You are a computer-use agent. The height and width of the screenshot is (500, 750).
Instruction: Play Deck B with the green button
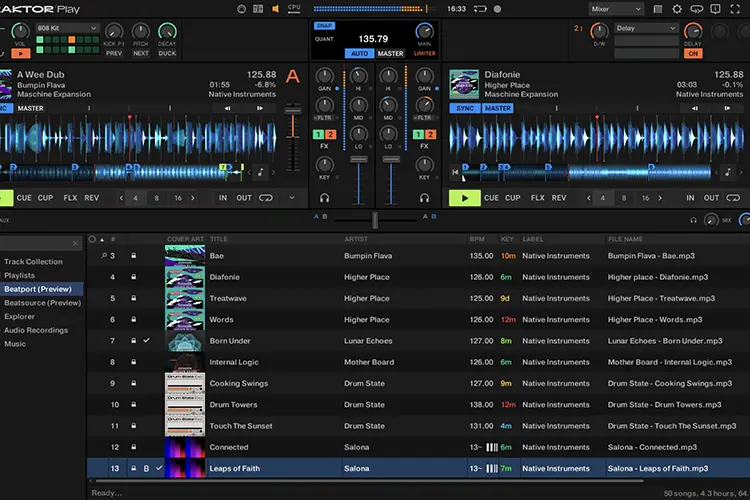coord(464,198)
